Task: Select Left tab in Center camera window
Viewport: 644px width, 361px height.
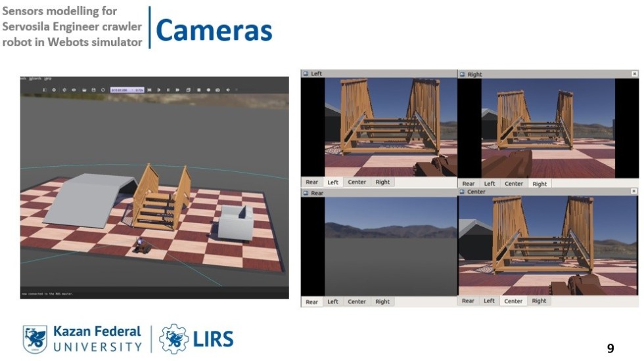Action: pyautogui.click(x=489, y=301)
